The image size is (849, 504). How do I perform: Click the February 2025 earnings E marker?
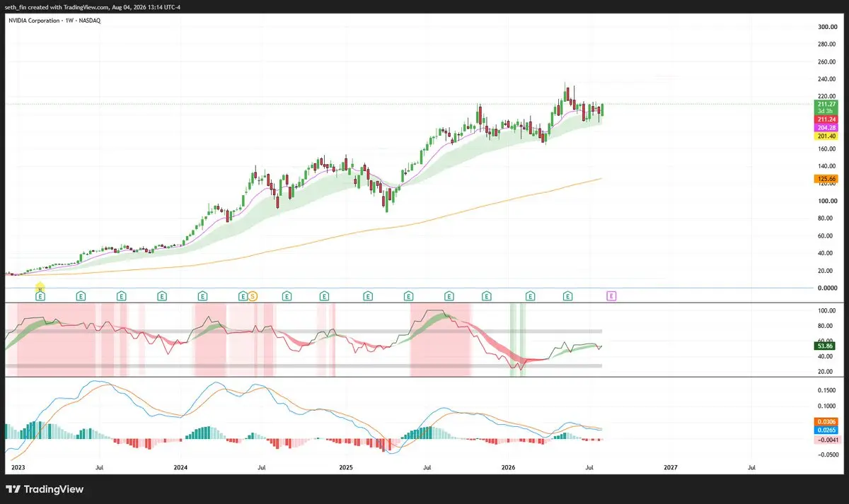click(x=368, y=296)
